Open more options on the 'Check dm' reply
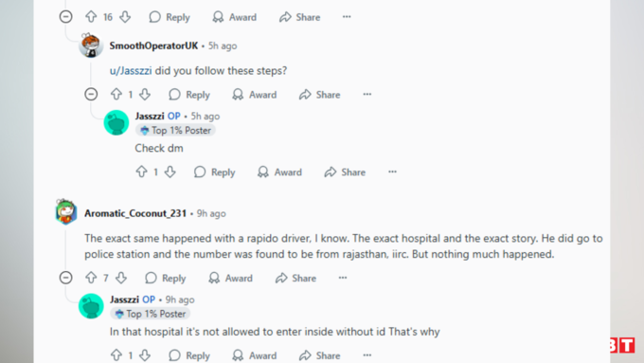Screen dimensions: 644x363 coord(392,172)
